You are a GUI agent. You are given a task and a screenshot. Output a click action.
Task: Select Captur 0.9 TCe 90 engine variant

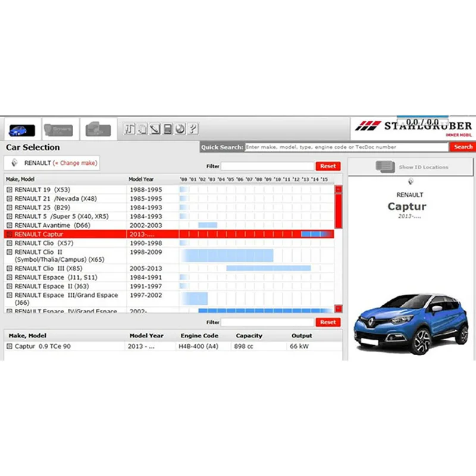[42, 346]
